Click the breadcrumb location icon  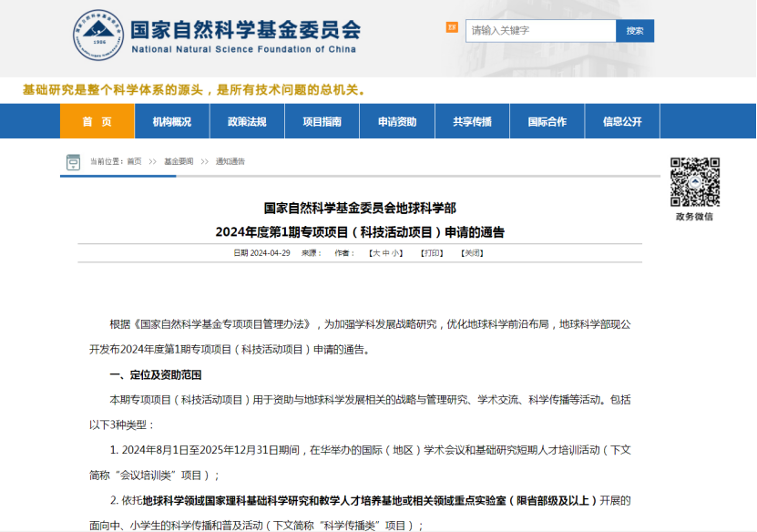pyautogui.click(x=73, y=162)
